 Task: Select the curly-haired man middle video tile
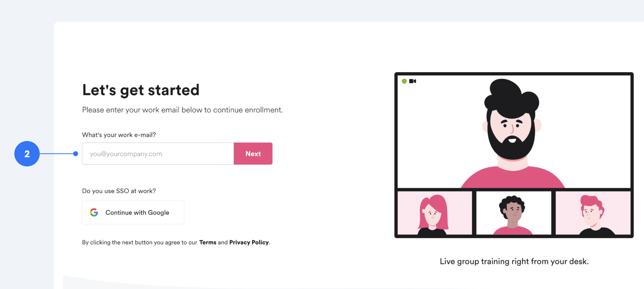[514, 213]
